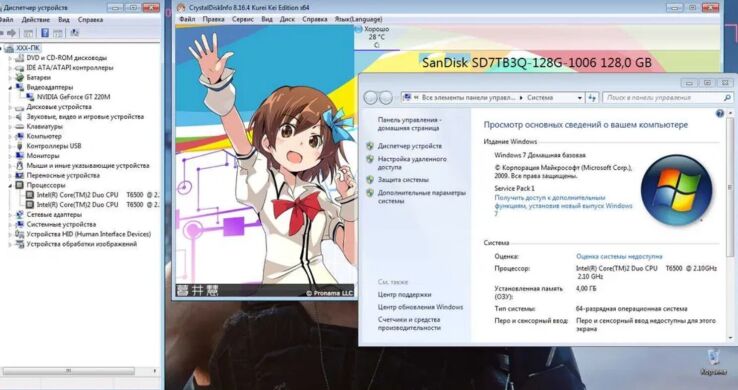Image resolution: width=738 pixels, height=390 pixels.
Task: Open the blue Help icon in Device Manager toolbar
Action: [x=45, y=33]
